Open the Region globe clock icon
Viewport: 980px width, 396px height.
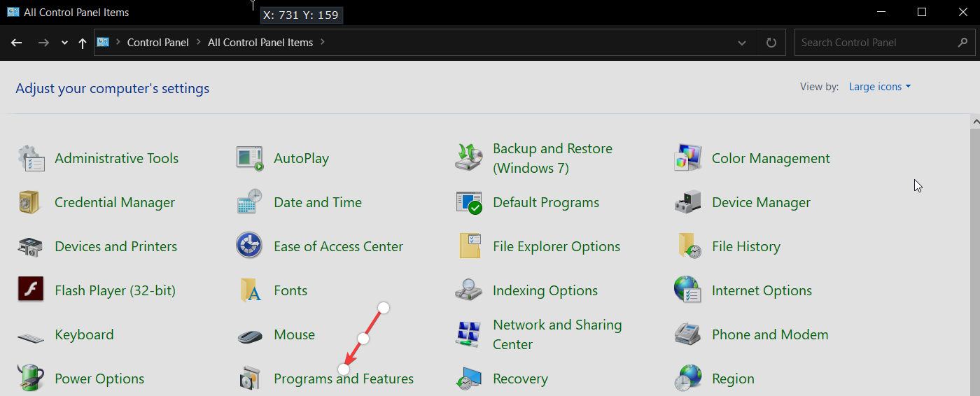(688, 379)
